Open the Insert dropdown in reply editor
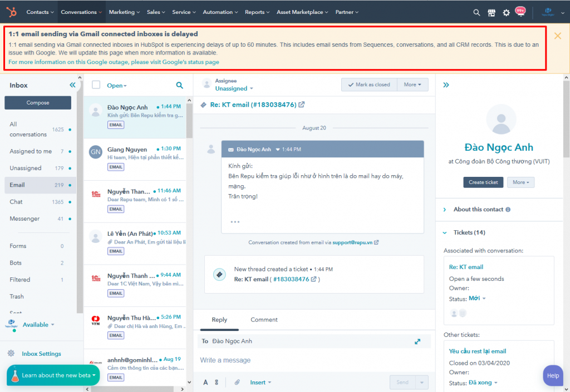570x392 pixels. [261, 383]
